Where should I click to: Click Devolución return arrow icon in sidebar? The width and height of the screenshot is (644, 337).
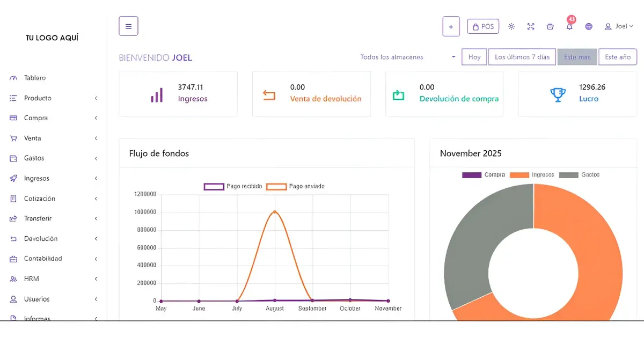tap(13, 239)
